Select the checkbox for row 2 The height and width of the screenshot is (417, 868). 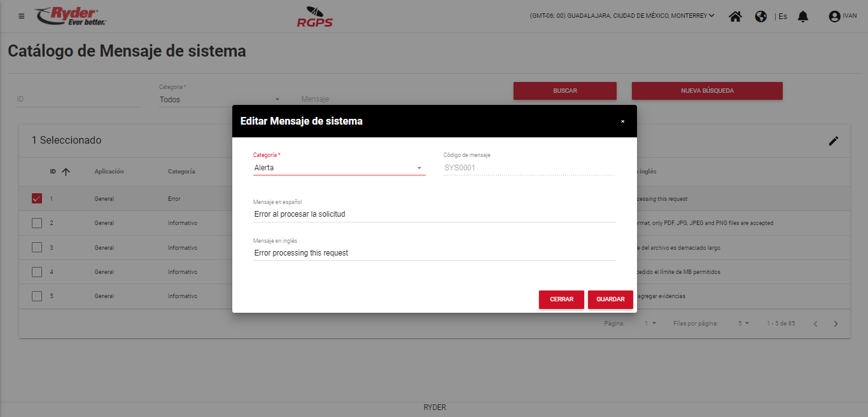37,223
